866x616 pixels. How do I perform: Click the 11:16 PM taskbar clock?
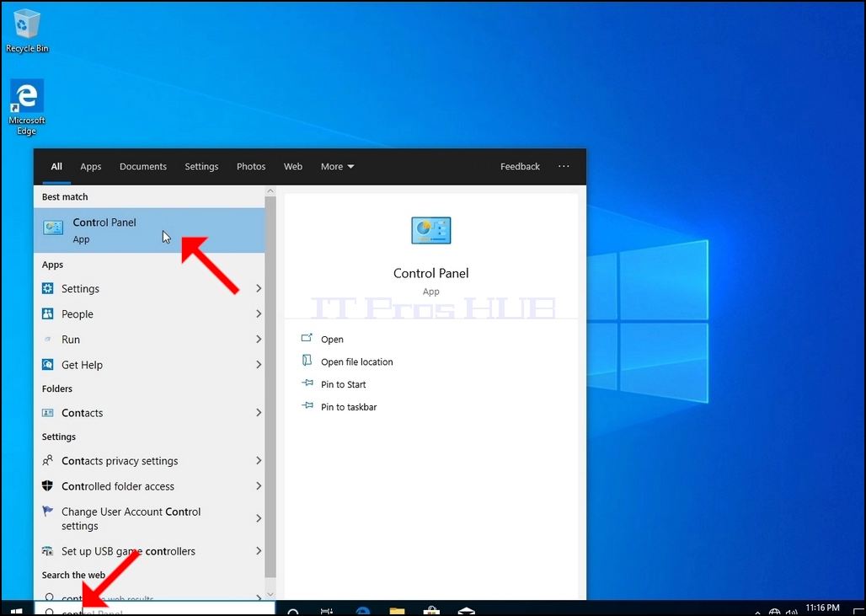822,608
